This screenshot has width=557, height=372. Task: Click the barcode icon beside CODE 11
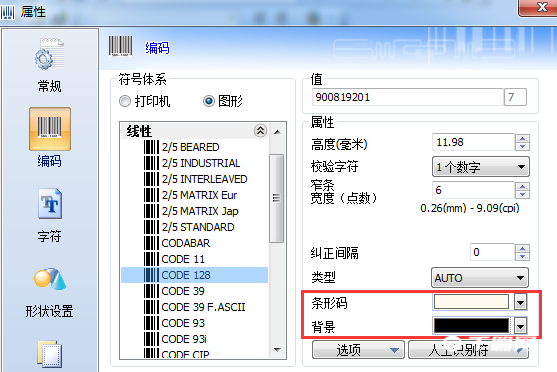(x=151, y=259)
